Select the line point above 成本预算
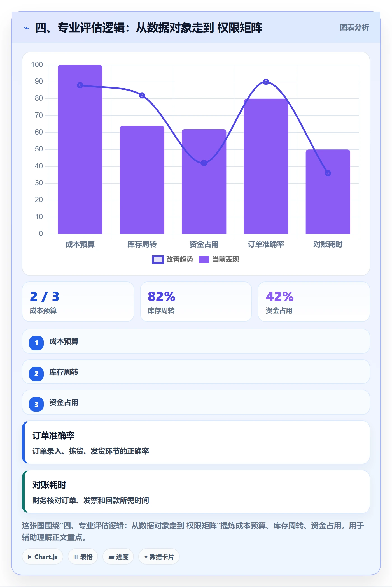Viewport: 392px width, 587px height. tap(80, 85)
